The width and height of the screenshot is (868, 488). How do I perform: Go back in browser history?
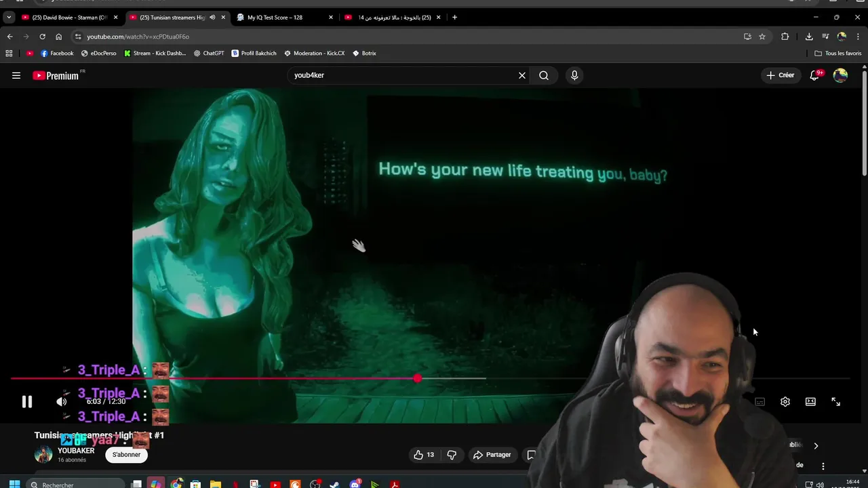point(9,37)
